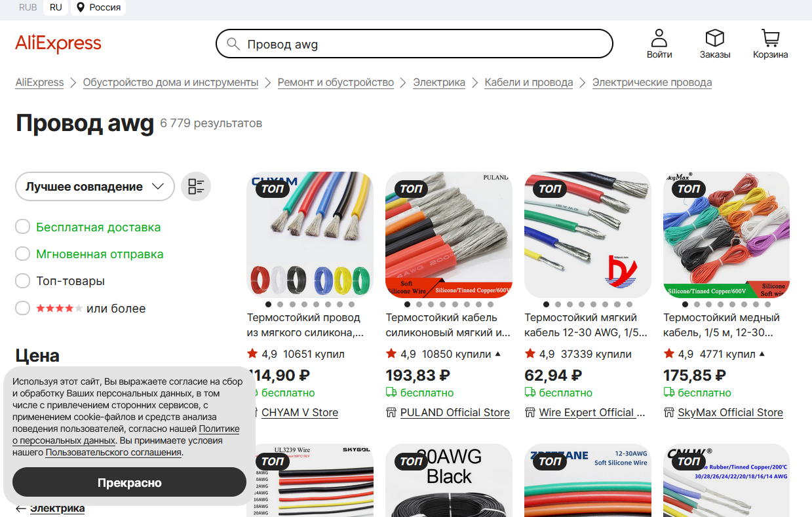This screenshot has height=517, width=812.
Task: Select the third carousel dot under the CHYAM product
Action: (x=292, y=305)
